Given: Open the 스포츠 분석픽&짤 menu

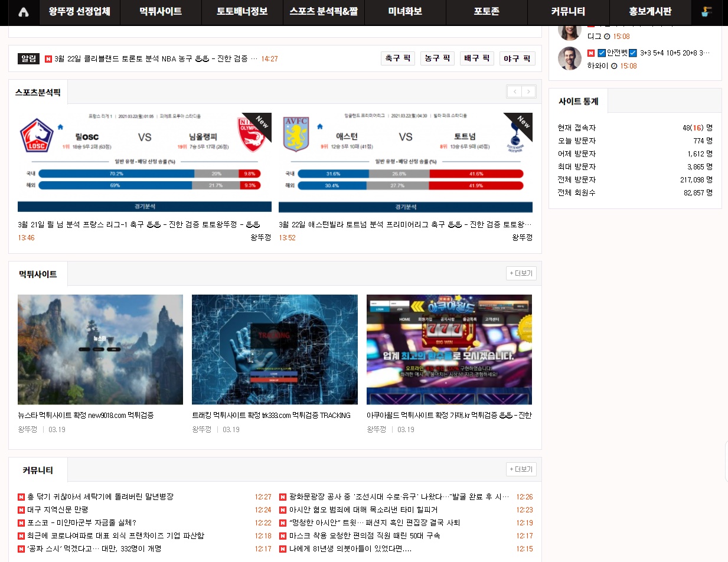Looking at the screenshot, I should [x=324, y=12].
